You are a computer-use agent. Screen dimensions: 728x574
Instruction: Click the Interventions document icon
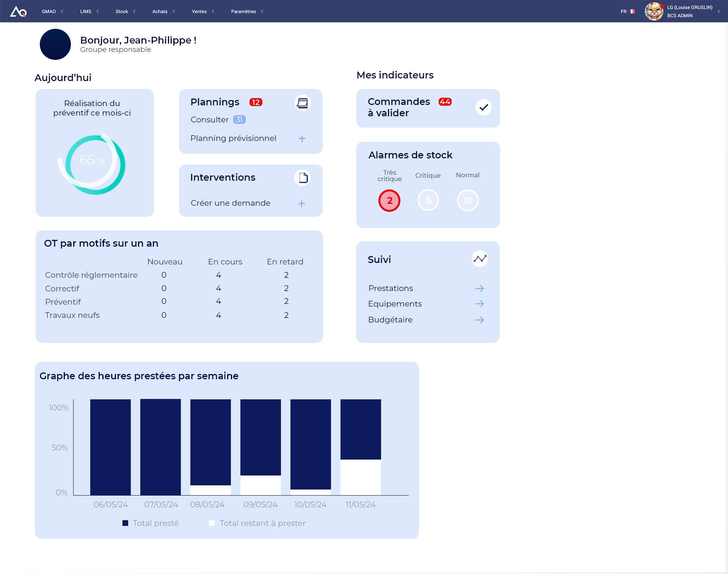tap(303, 178)
